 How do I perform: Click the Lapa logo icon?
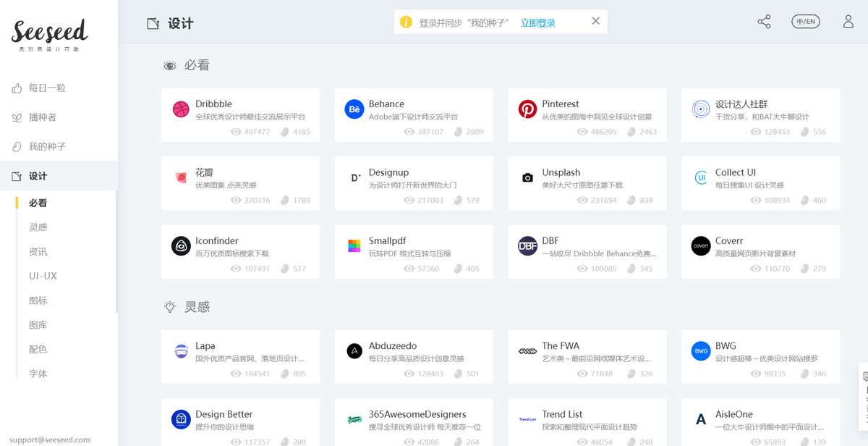[x=181, y=351]
